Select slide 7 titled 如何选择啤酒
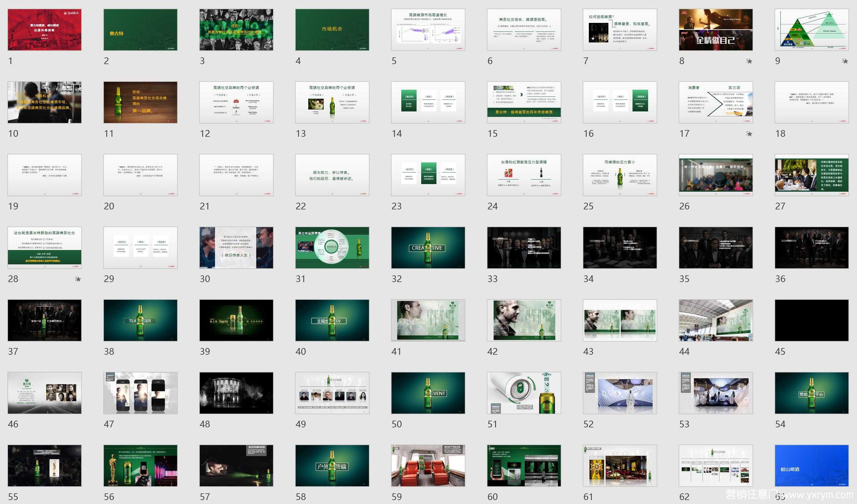The width and height of the screenshot is (857, 504). [620, 30]
